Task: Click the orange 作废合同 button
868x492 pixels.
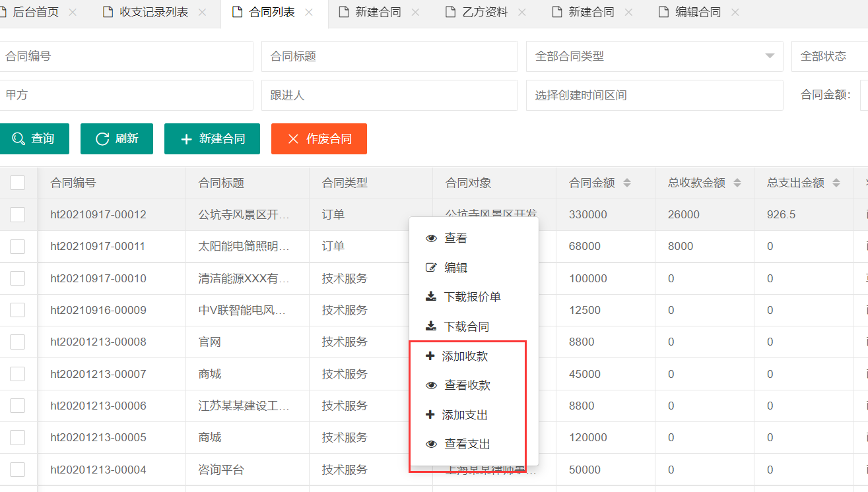Action: [319, 138]
